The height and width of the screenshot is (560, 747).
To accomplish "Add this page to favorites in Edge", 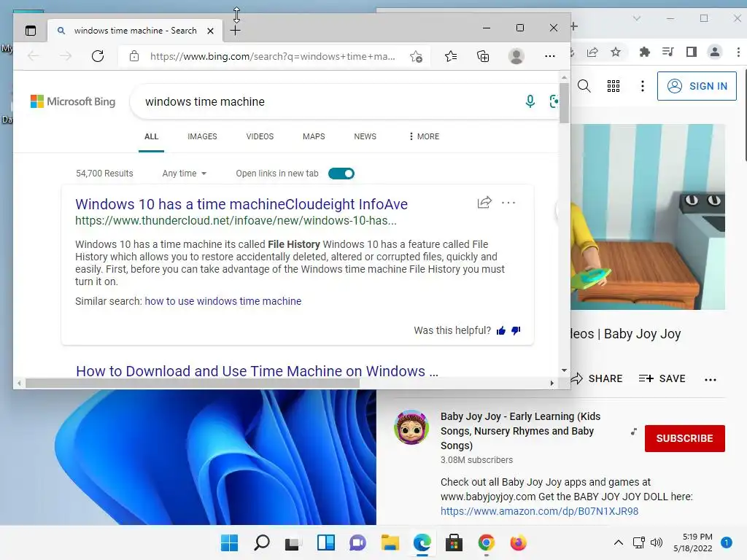I will pyautogui.click(x=416, y=57).
